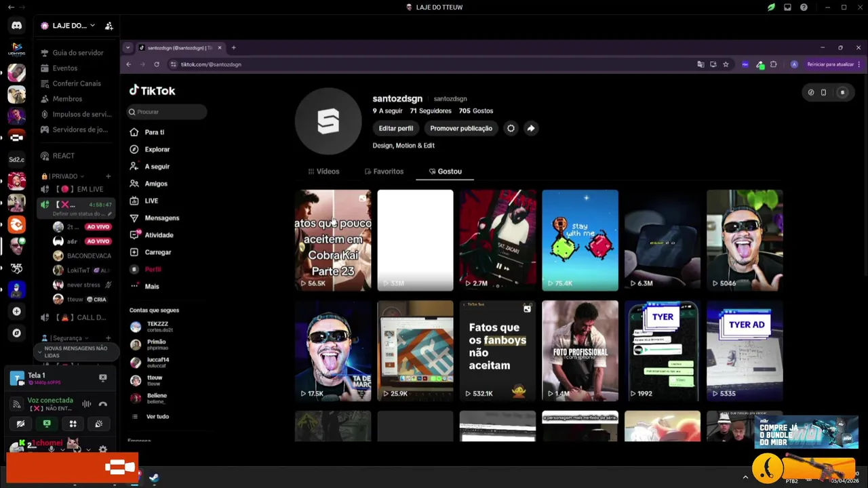Open the browser tab search dropdown
The height and width of the screenshot is (488, 868).
click(127, 47)
